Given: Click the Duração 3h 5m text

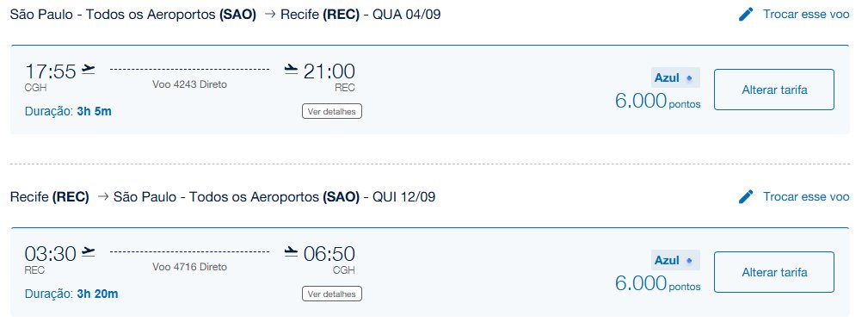Looking at the screenshot, I should 68,111.
